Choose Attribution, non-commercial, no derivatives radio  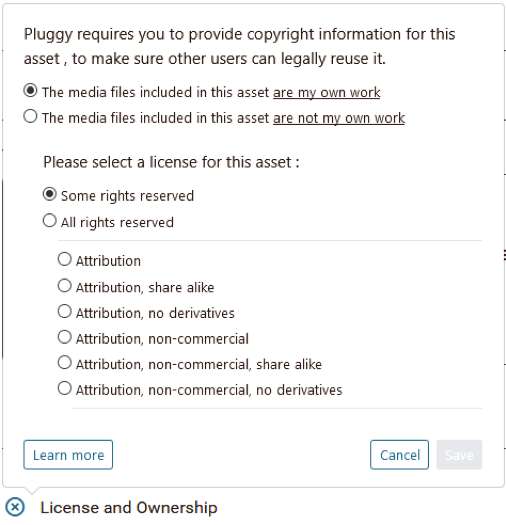pyautogui.click(x=65, y=388)
